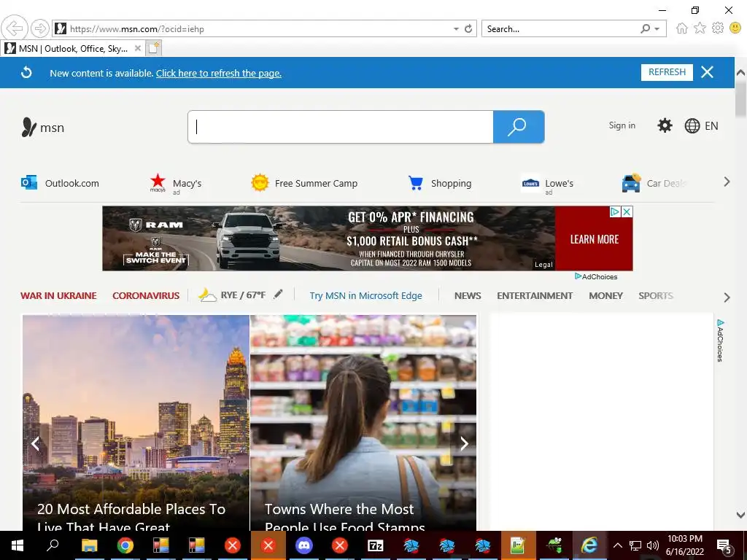Click the AdChoices triangle icon on ad
The height and width of the screenshot is (560, 747).
point(616,212)
